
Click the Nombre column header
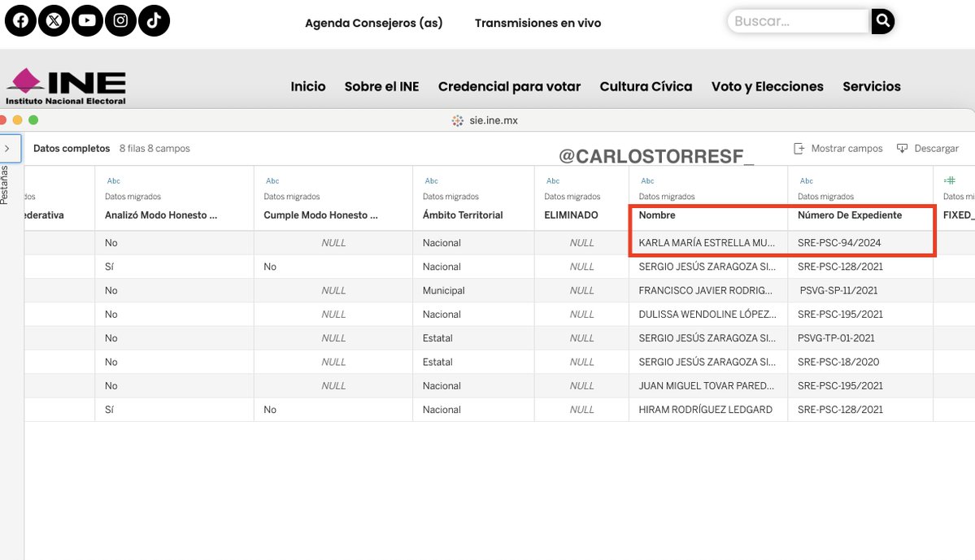(x=656, y=215)
